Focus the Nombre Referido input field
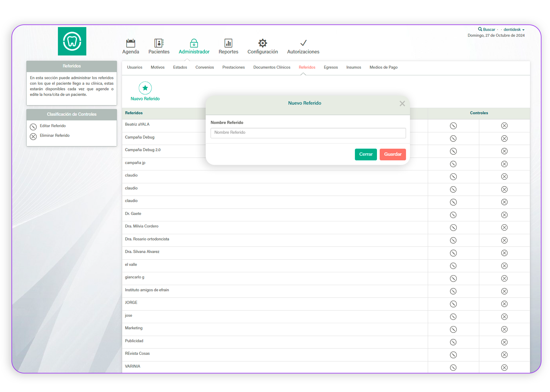 (x=308, y=133)
